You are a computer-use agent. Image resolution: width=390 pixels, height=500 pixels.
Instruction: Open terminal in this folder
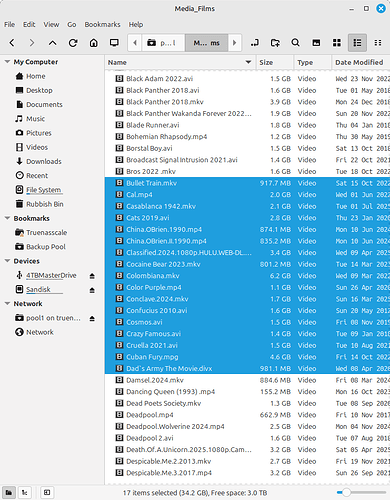point(316,43)
